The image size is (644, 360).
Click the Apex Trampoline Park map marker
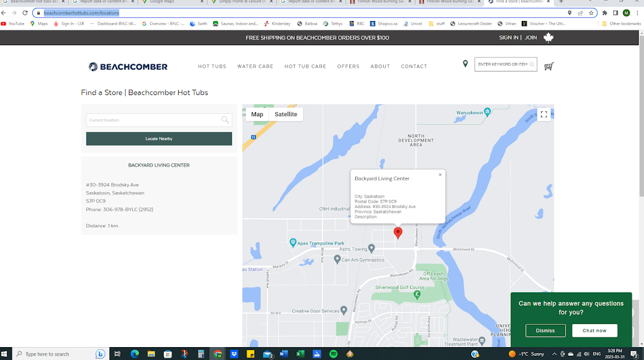(x=293, y=243)
